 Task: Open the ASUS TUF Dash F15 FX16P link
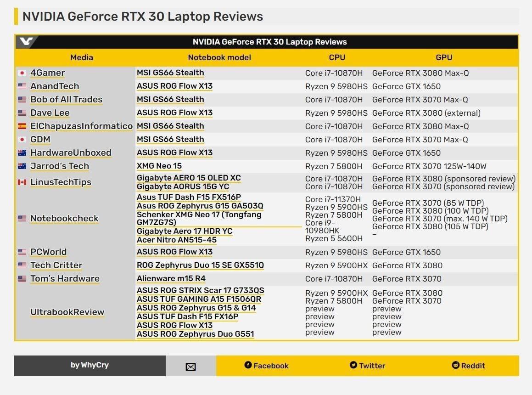187,317
